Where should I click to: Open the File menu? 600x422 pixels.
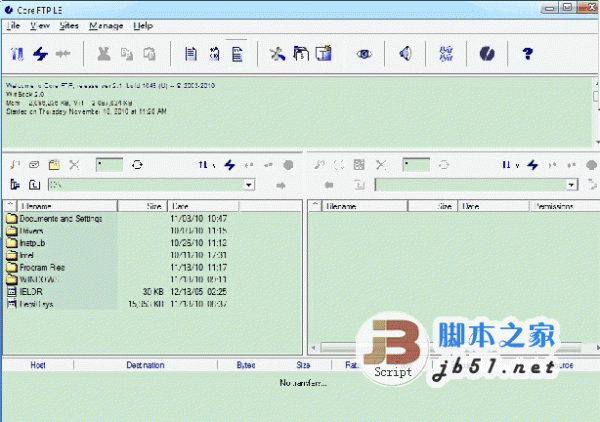click(x=13, y=26)
